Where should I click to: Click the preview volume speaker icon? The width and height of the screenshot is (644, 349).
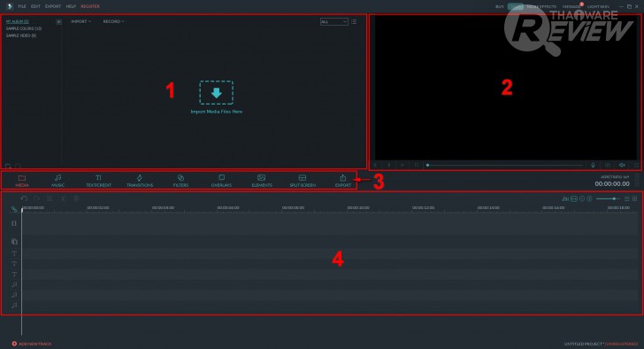point(622,165)
